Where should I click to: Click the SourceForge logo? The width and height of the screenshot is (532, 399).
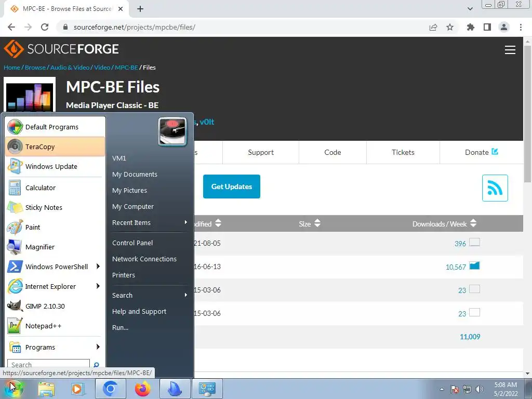[x=61, y=49]
